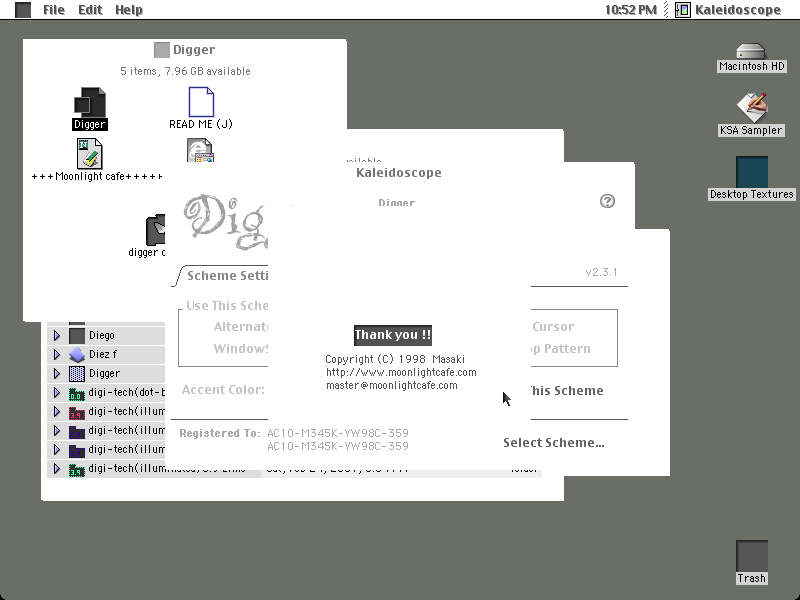This screenshot has width=800, height=600.
Task: Open the Desktop Textures folder
Action: 752,172
